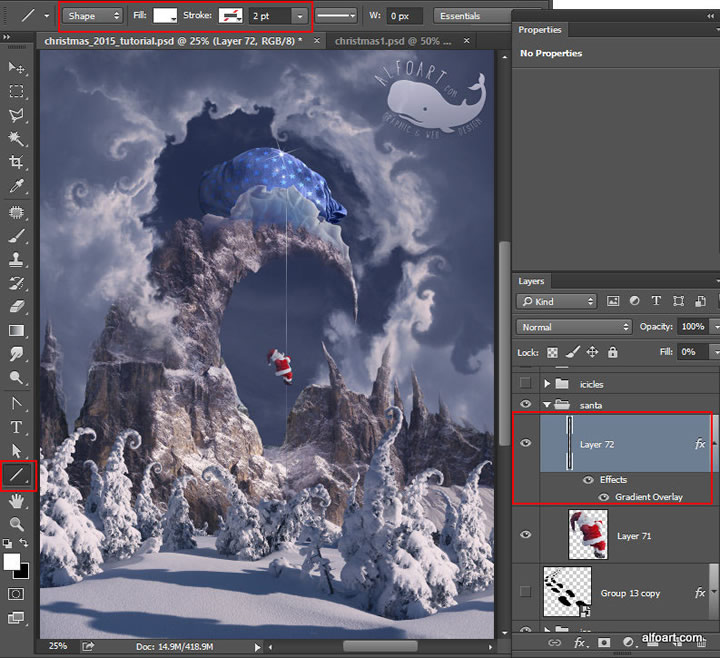Viewport: 720px width, 658px height.
Task: Select the Crop tool
Action: 16,163
